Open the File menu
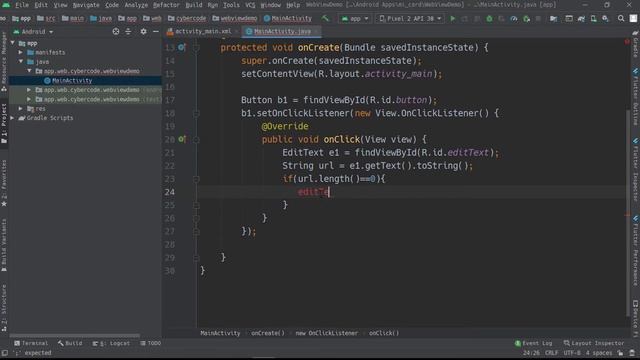640x360 pixels. tap(22, 5)
